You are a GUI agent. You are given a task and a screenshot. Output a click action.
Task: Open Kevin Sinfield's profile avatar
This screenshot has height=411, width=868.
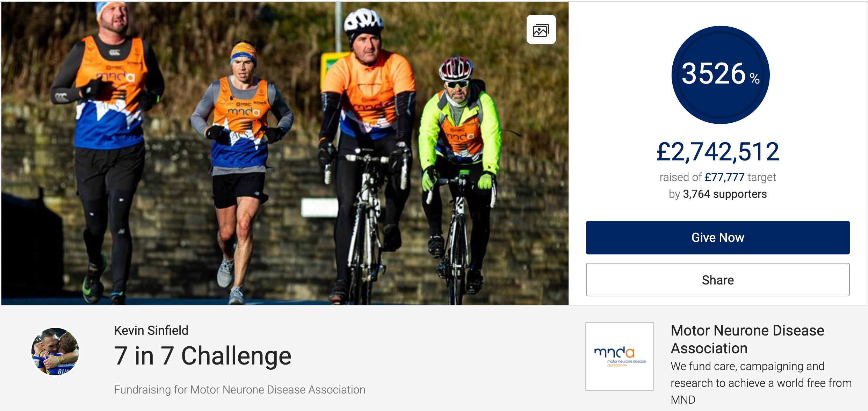coord(55,351)
